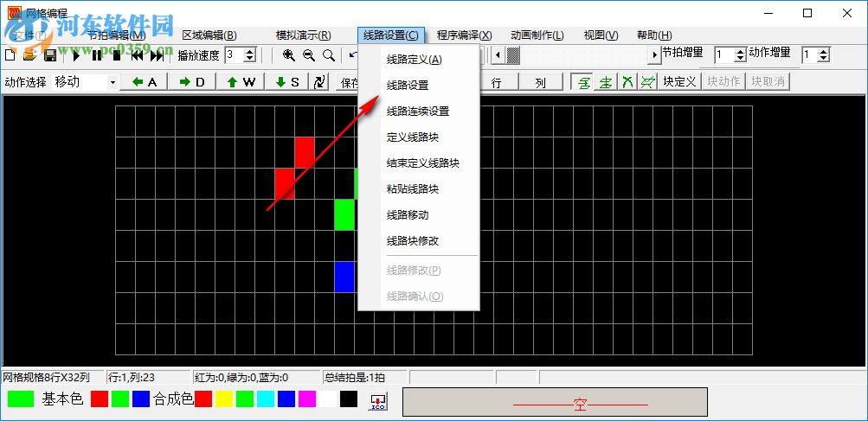
Task: Click the 列 button
Action: coord(540,82)
